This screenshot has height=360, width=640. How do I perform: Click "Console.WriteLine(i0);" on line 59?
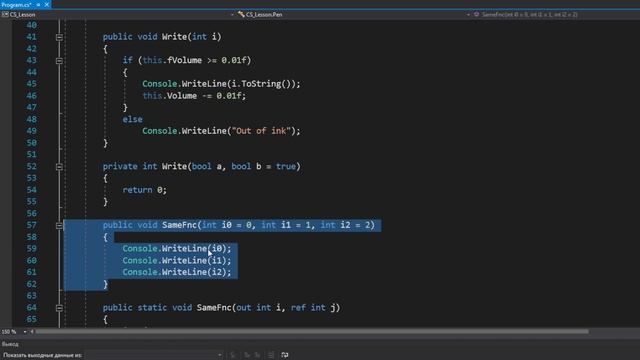(176, 249)
